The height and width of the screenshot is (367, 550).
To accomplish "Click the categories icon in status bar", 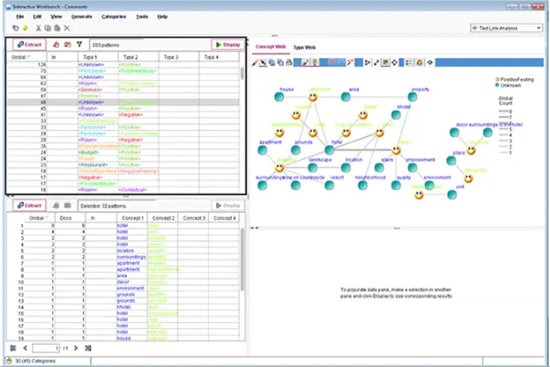I will pyautogui.click(x=9, y=361).
